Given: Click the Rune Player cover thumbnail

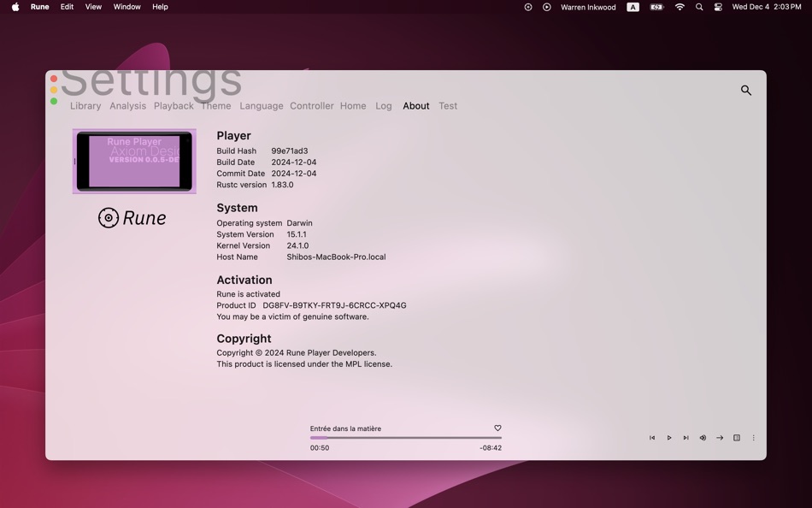Looking at the screenshot, I should pos(133,161).
